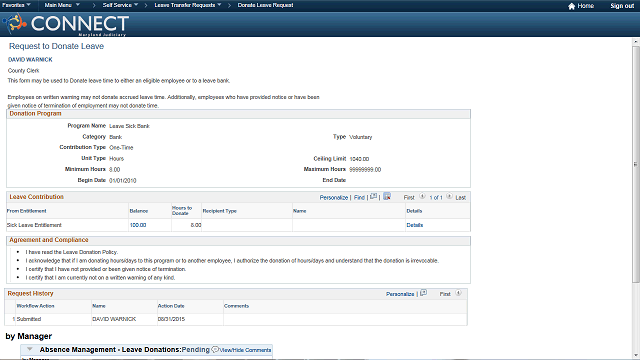The image size is (640, 360).
Task: Open Leave Transfer Requests breadcrumb menu
Action: click(x=188, y=5)
